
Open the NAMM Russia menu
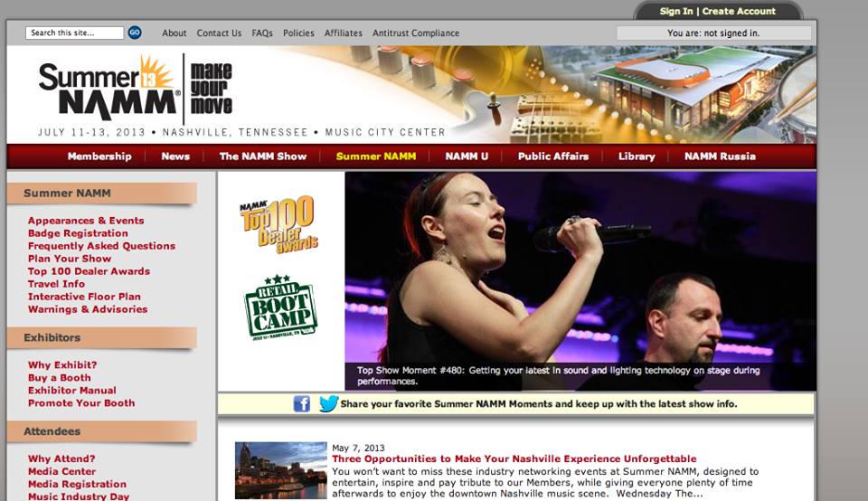tap(720, 156)
